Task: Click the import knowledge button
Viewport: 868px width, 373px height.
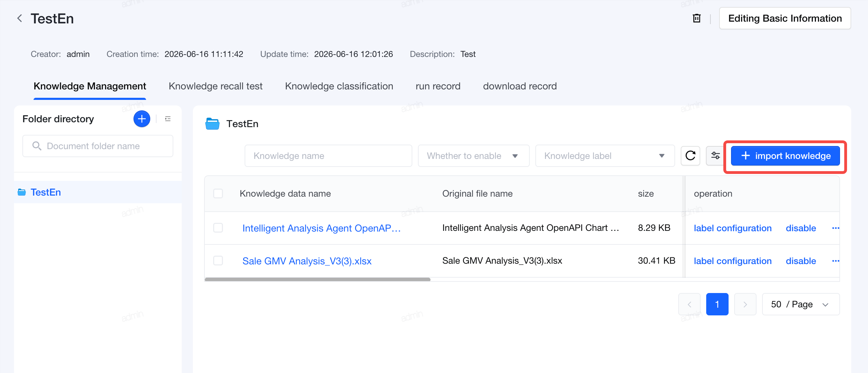Action: coord(785,156)
